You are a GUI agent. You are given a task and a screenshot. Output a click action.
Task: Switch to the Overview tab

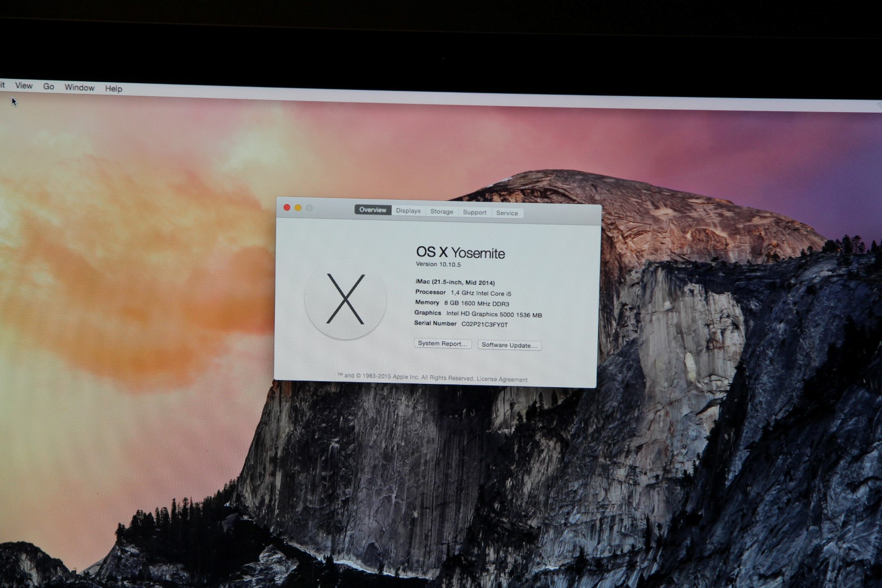point(372,210)
